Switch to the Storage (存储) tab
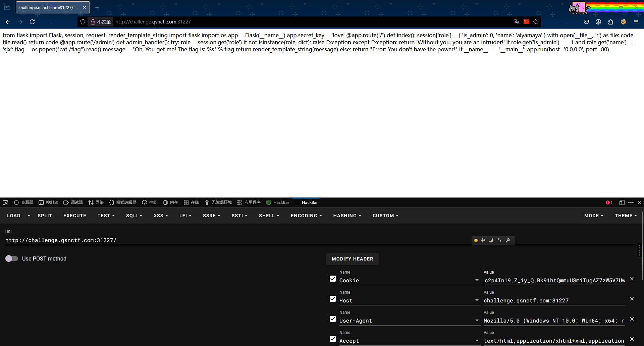 pyautogui.click(x=191, y=203)
